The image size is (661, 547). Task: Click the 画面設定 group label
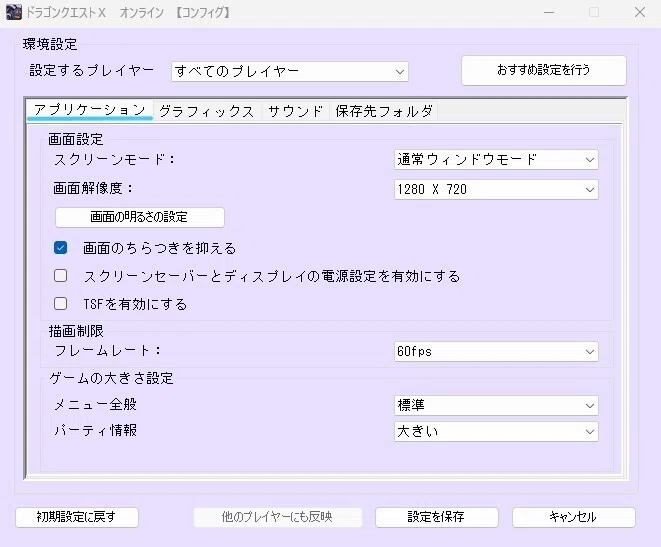click(x=75, y=139)
